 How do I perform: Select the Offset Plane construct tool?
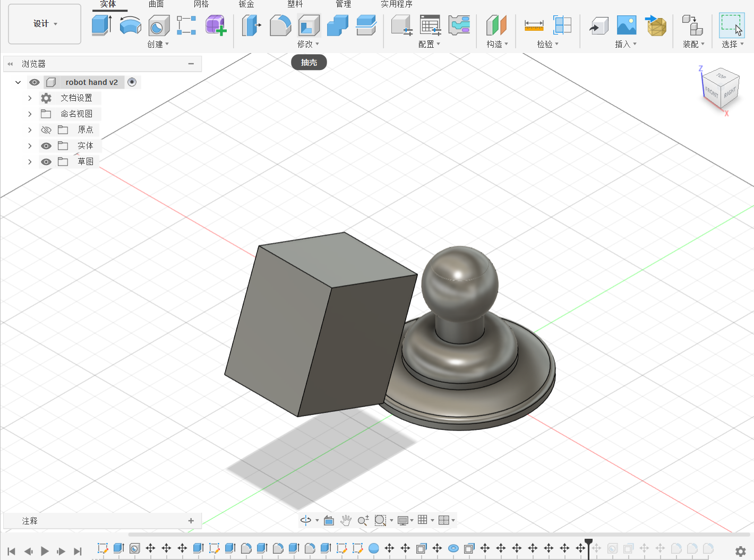click(x=496, y=25)
